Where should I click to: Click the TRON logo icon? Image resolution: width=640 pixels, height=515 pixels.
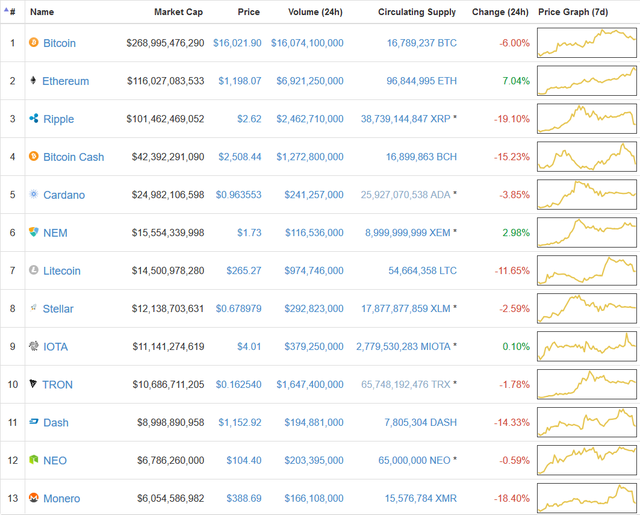click(x=34, y=384)
